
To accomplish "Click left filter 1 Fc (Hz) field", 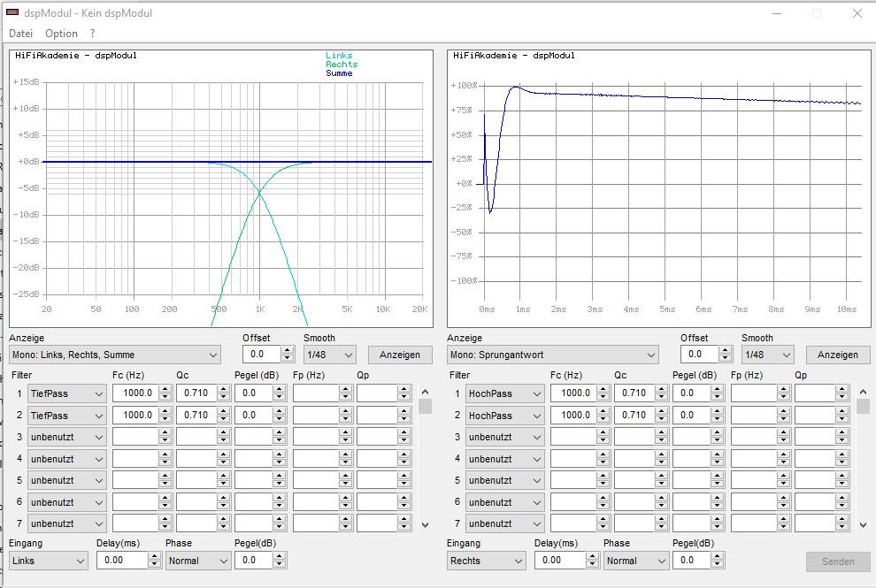I will tap(134, 393).
